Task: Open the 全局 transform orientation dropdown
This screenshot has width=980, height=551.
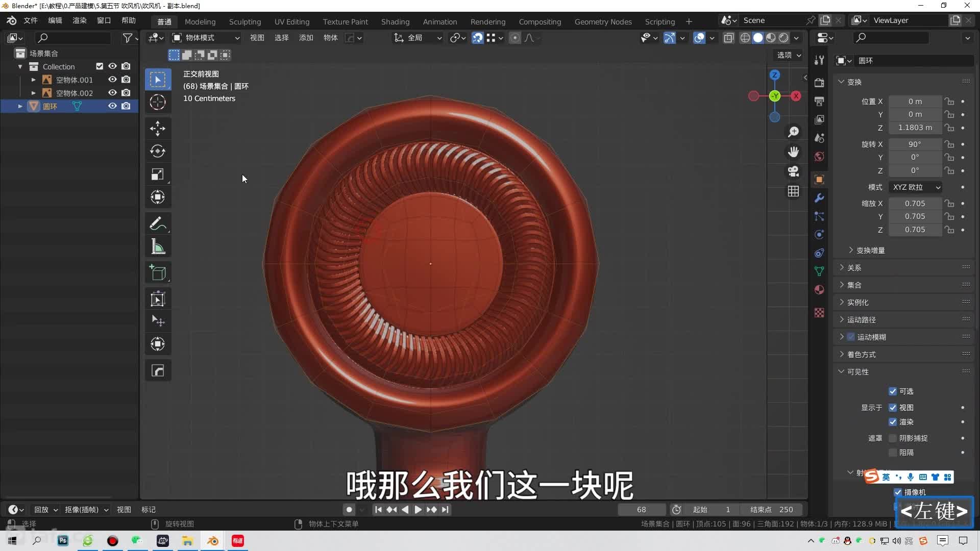Action: click(418, 38)
